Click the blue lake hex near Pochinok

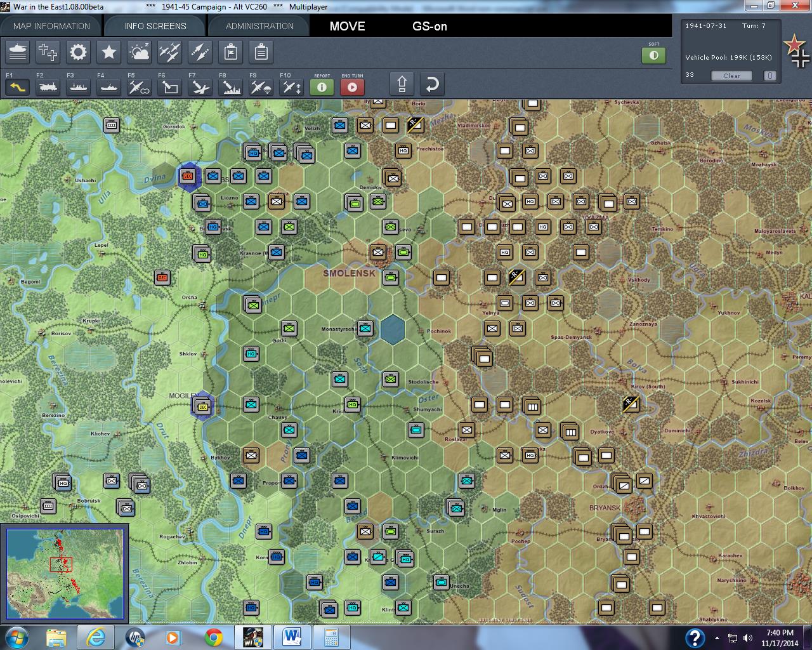[x=393, y=329]
